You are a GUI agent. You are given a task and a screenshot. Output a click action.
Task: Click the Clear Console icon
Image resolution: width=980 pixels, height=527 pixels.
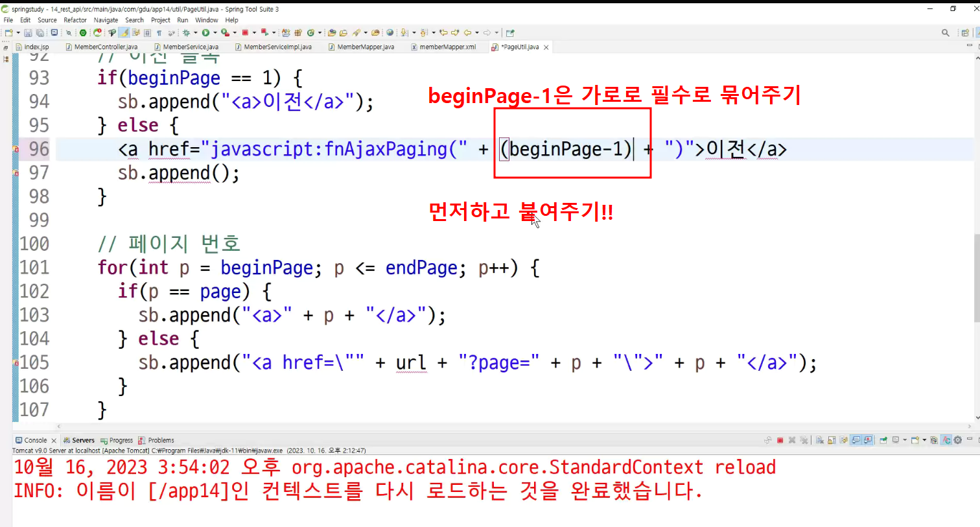pos(820,440)
